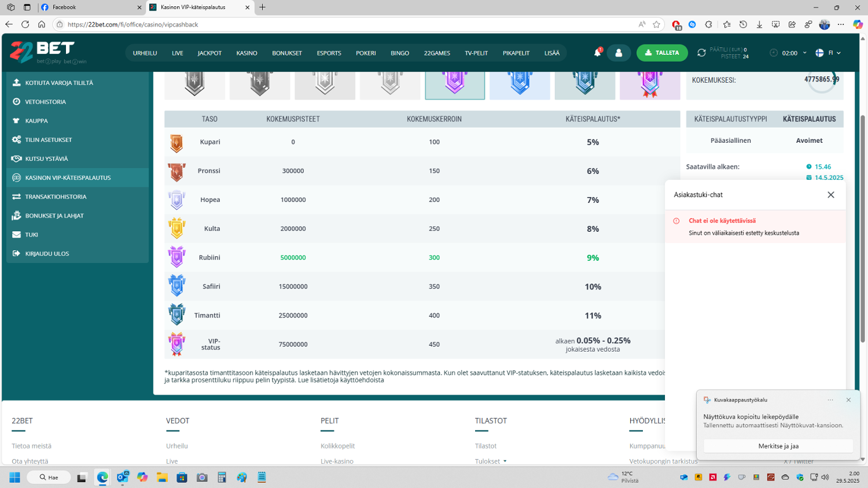Image resolution: width=868 pixels, height=488 pixels.
Task: Open the Pokeri menu
Action: pos(366,53)
